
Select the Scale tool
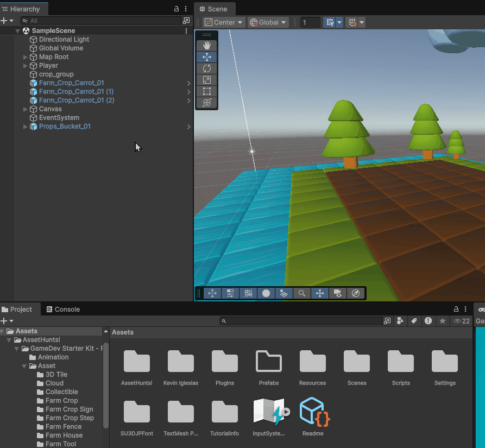207,80
